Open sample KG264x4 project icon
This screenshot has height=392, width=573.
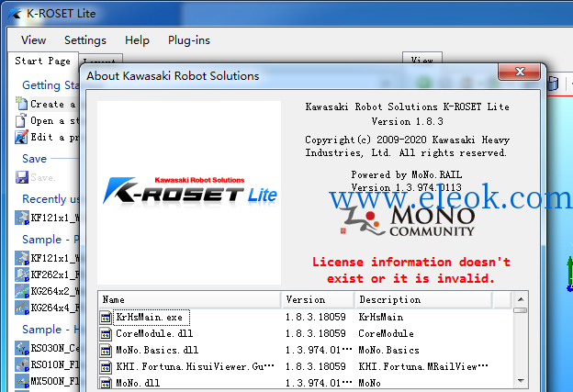[x=22, y=308]
